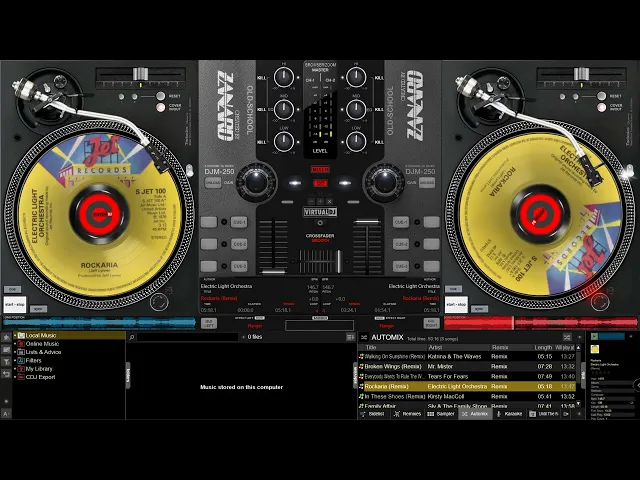Switch to the Sidelist tab
Viewport: 640px width, 480px height.
tap(373, 414)
